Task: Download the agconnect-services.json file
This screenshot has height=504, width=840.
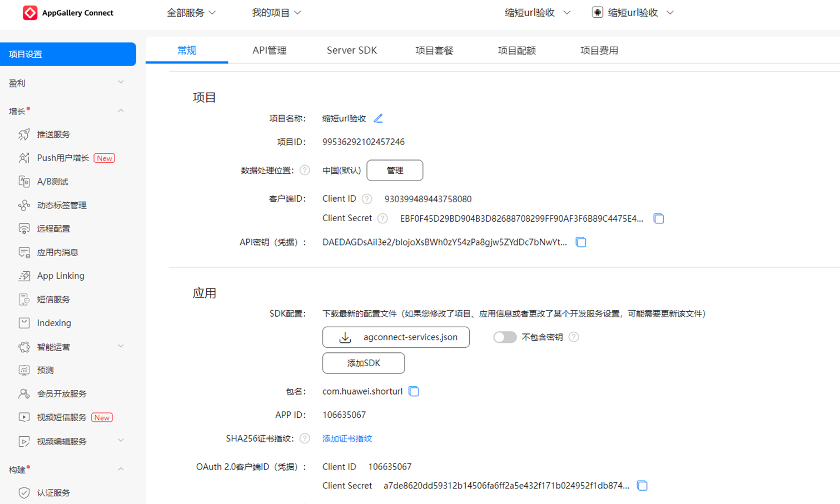Action: [396, 337]
